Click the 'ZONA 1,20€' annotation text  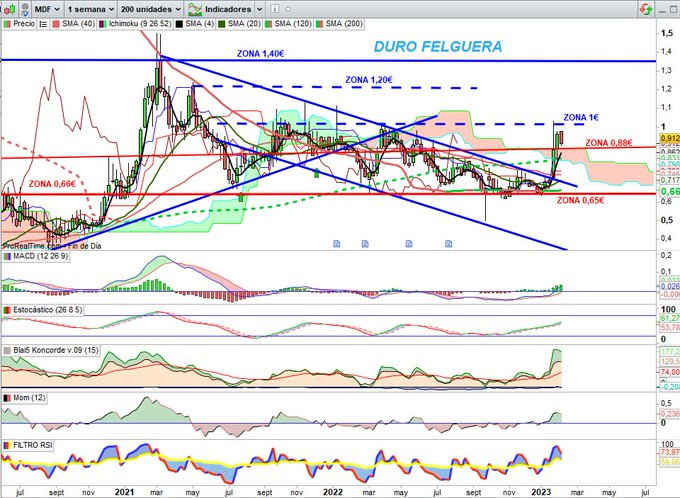[369, 80]
